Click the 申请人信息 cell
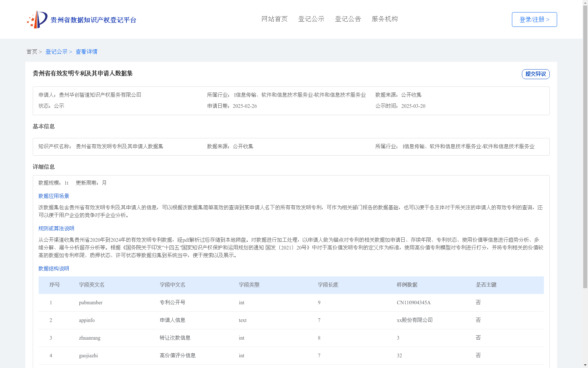Screen dimensions: 588x368 pyautogui.click(x=173, y=320)
